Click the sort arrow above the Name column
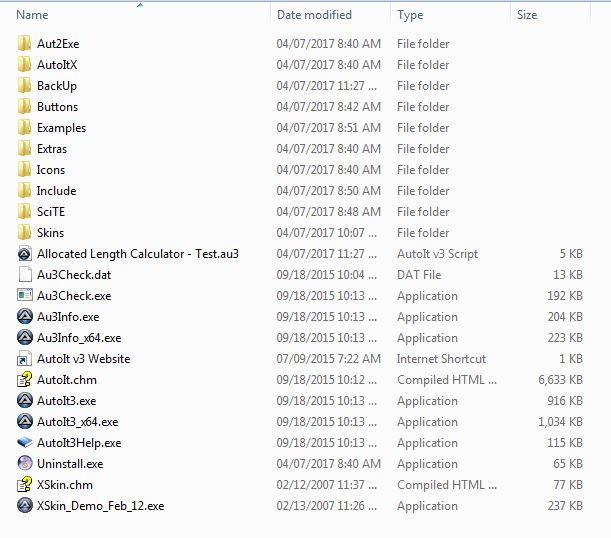Viewport: 611px width, 538px height. (x=140, y=5)
